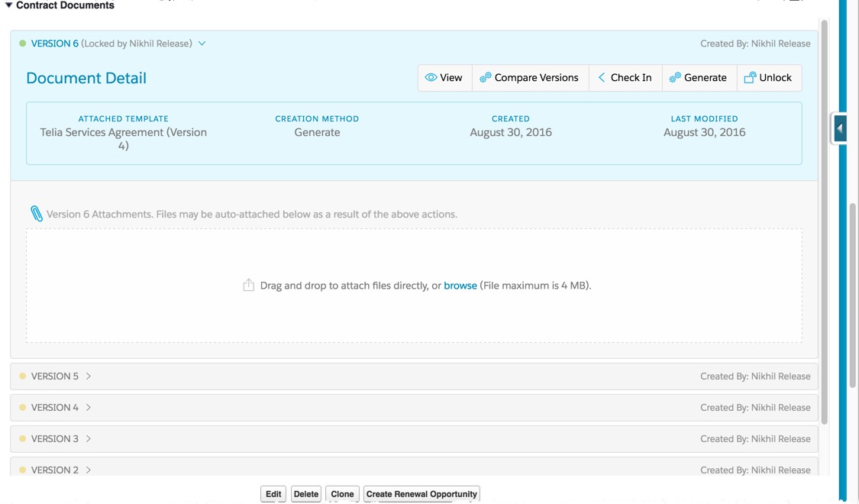
Task: Click Create Renewal Opportunity
Action: pos(421,494)
